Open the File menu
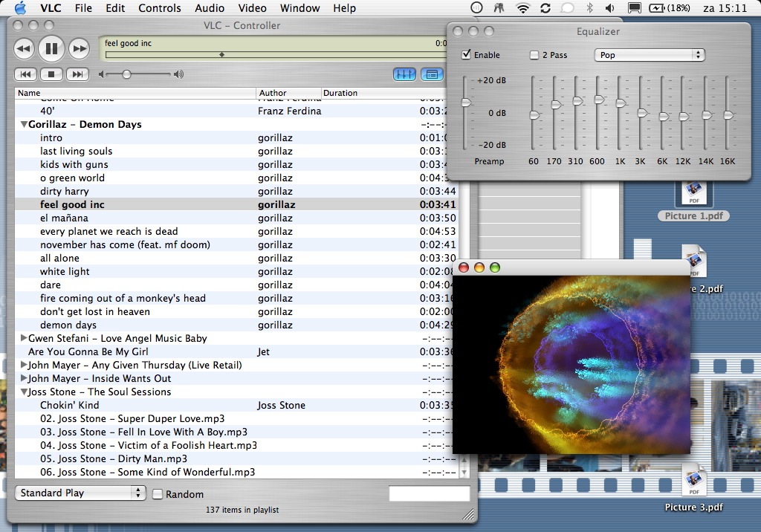Viewport: 761px width, 532px height. [83, 7]
